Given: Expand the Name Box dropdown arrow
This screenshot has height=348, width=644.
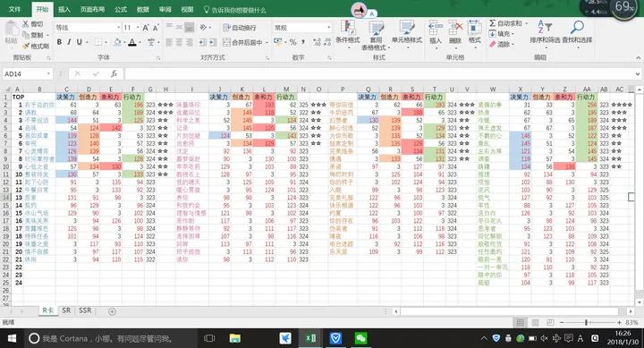Looking at the screenshot, I should coord(48,74).
